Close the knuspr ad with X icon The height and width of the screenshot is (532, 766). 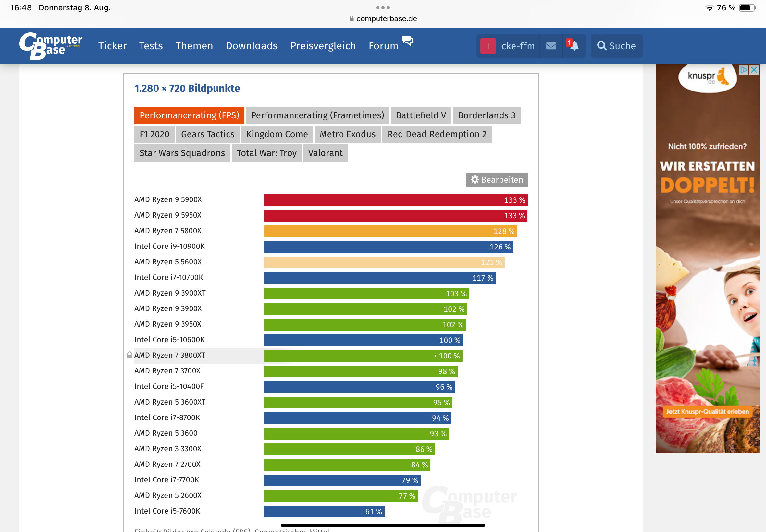(754, 70)
